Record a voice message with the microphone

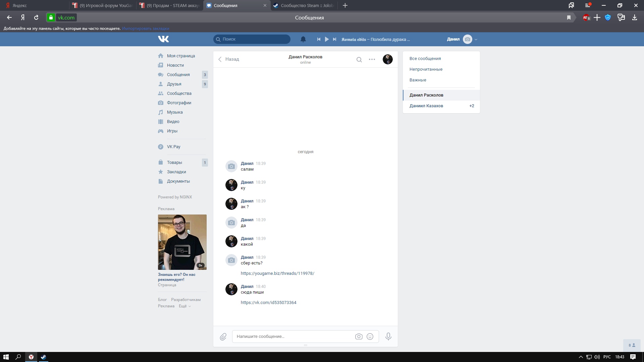pos(388,336)
